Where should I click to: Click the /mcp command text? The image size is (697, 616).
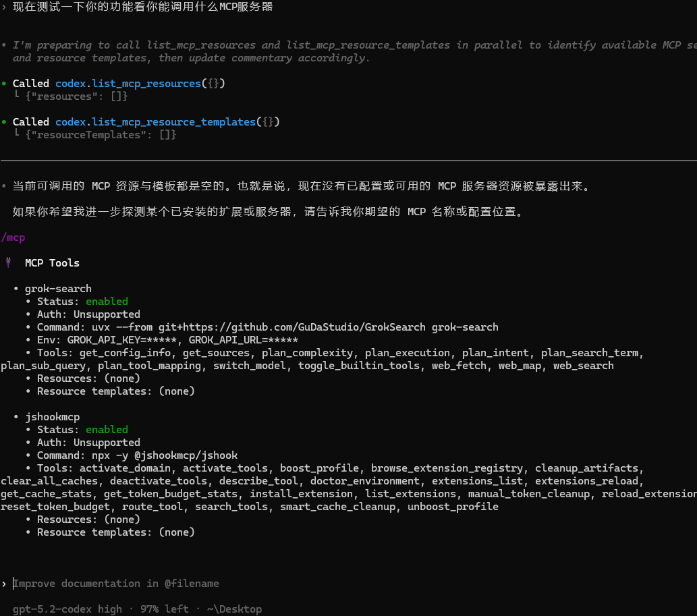pos(13,237)
